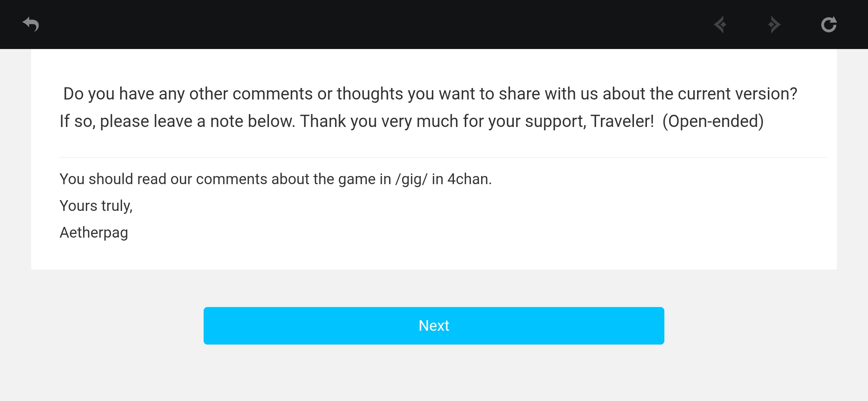This screenshot has height=401, width=868.
Task: Click the '/gig/' text in the answer
Action: (411, 179)
